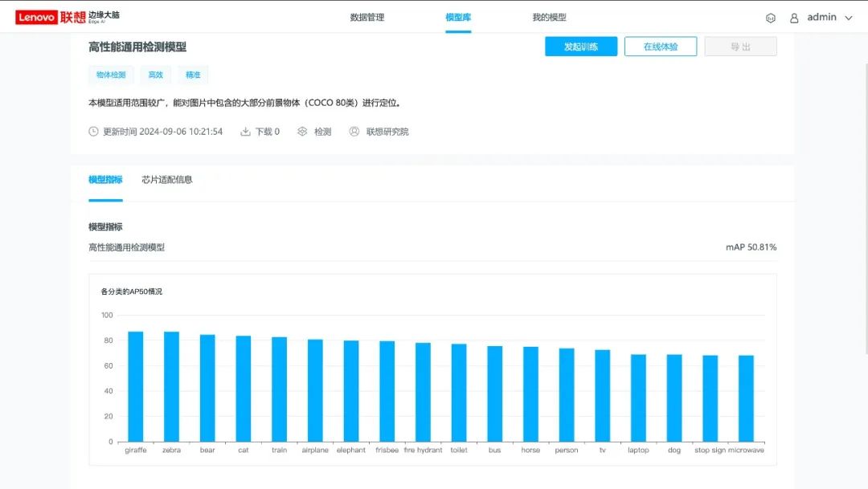Open the hexagon help icon beside admin
Image resolution: width=868 pixels, height=489 pixels.
click(771, 18)
